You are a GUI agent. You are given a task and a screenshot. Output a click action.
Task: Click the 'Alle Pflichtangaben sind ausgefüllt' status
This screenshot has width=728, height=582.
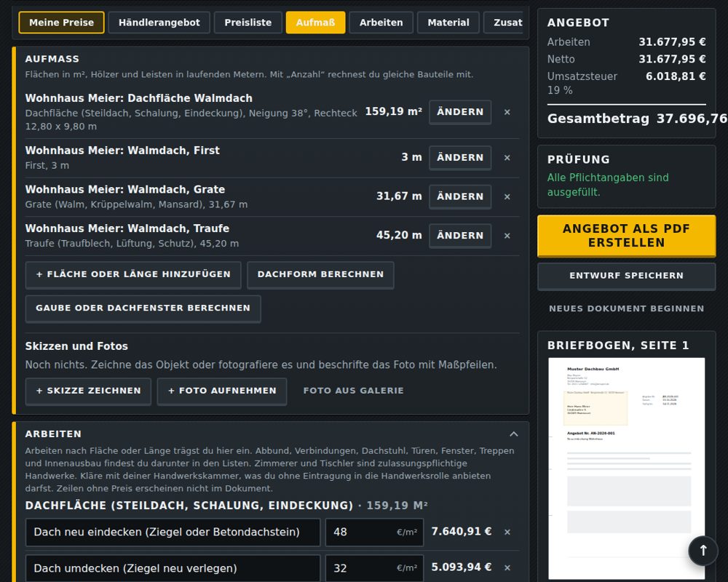point(608,185)
